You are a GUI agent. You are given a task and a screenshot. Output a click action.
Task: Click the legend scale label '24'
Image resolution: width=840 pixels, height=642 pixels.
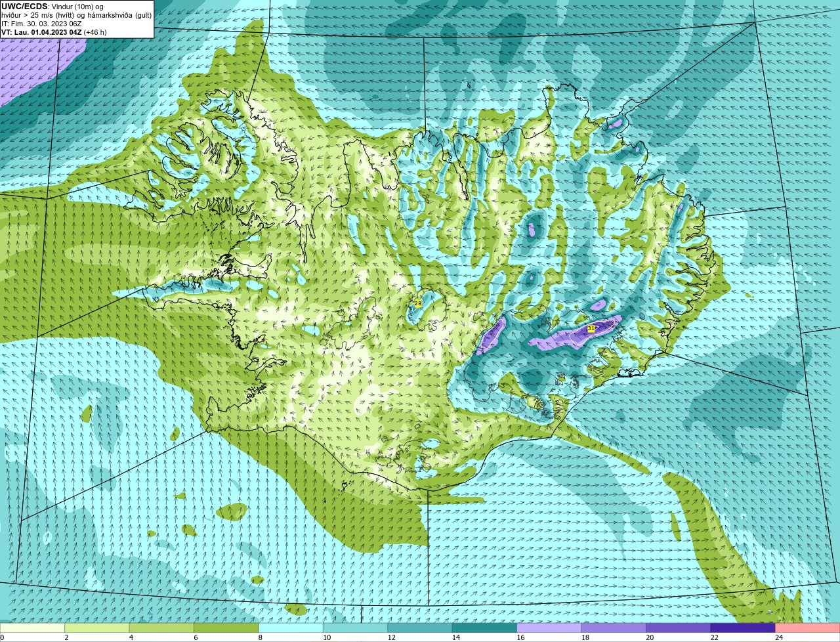[778, 637]
